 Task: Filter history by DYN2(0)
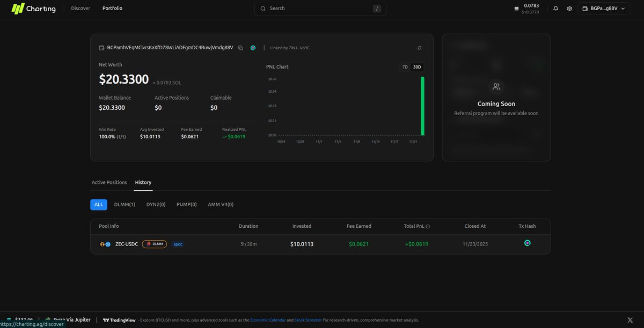156,205
